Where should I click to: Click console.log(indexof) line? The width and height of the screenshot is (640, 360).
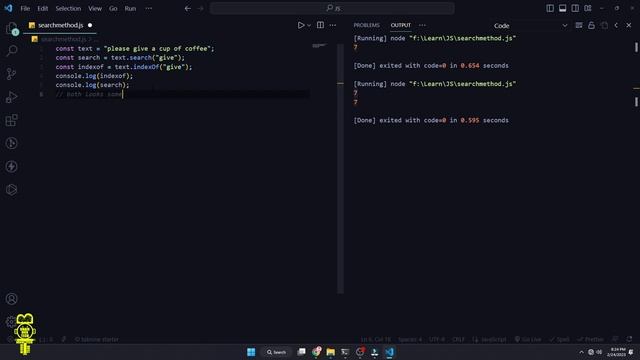(94, 76)
